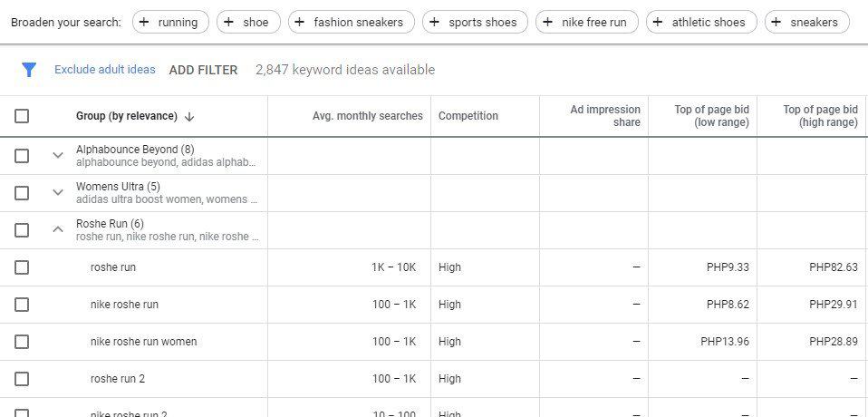Screen dimensions: 868x417
Task: Click the PHP28.89 high range bid
Action: tap(834, 342)
